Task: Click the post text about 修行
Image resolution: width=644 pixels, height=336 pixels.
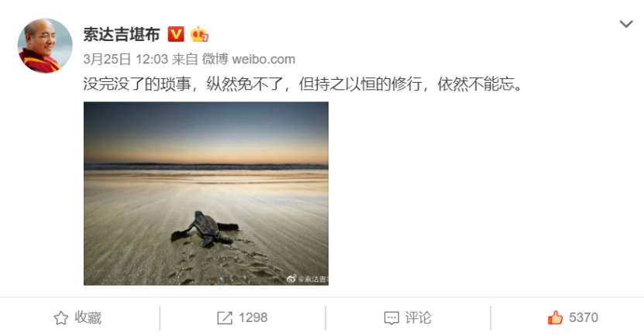Action: tap(303, 84)
